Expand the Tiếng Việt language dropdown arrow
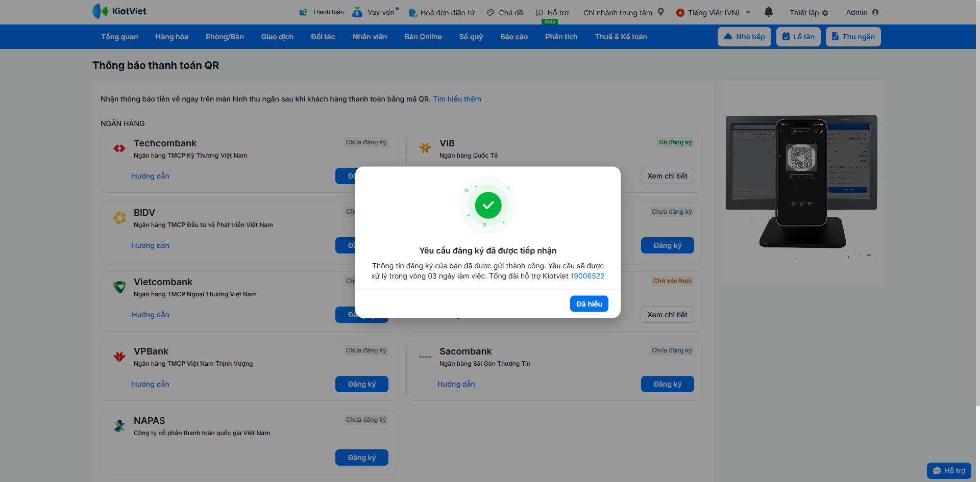Screen dimensions: 980x482 pos(748,12)
